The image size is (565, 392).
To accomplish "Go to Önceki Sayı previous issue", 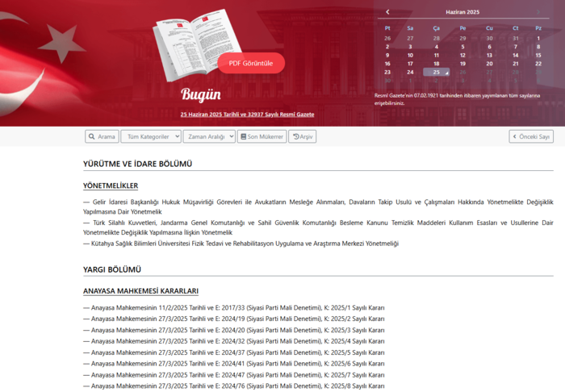I will pyautogui.click(x=531, y=136).
